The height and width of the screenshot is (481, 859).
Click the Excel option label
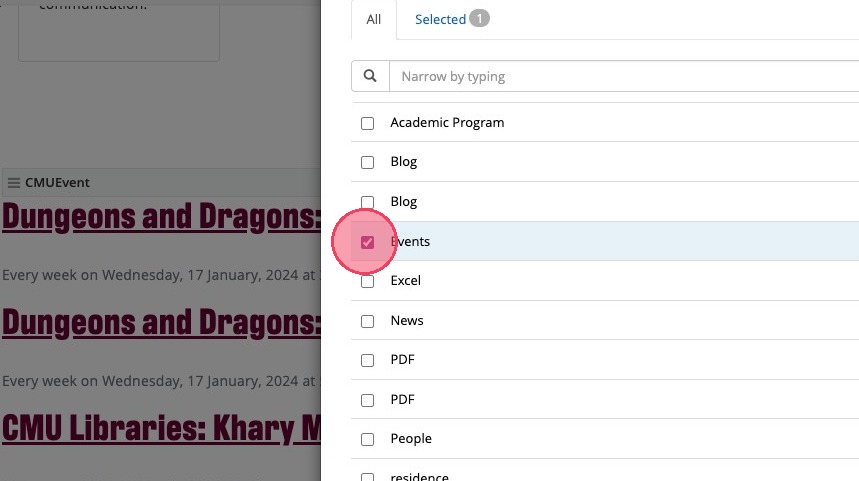click(405, 281)
